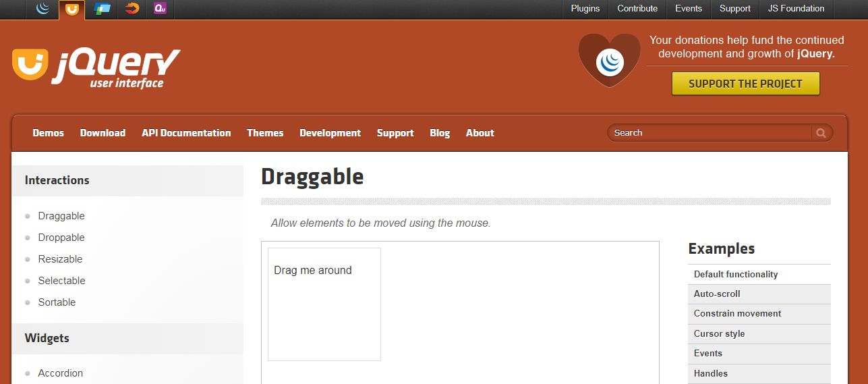Image resolution: width=868 pixels, height=384 pixels.
Task: Select the Cursor style example
Action: point(759,334)
